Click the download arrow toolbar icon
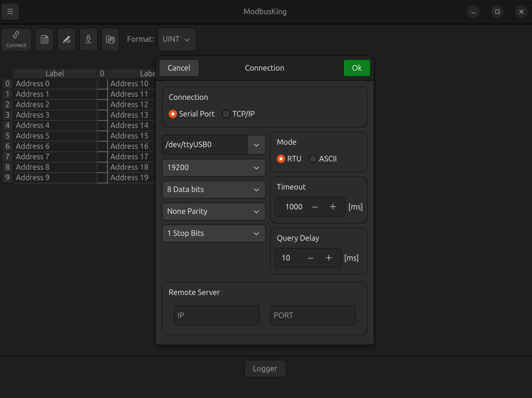532x398 pixels. tap(88, 40)
